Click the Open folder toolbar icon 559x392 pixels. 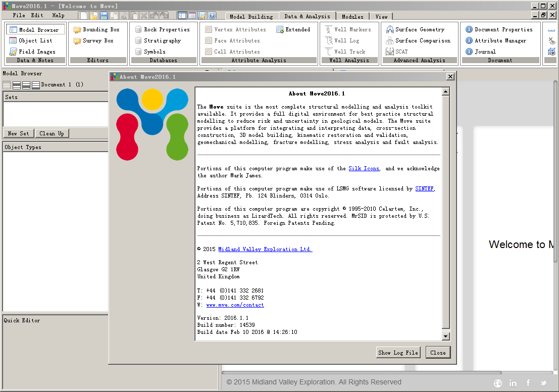click(94, 16)
